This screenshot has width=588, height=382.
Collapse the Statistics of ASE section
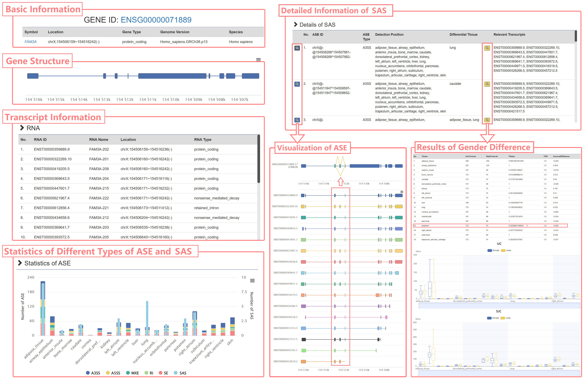coord(20,263)
